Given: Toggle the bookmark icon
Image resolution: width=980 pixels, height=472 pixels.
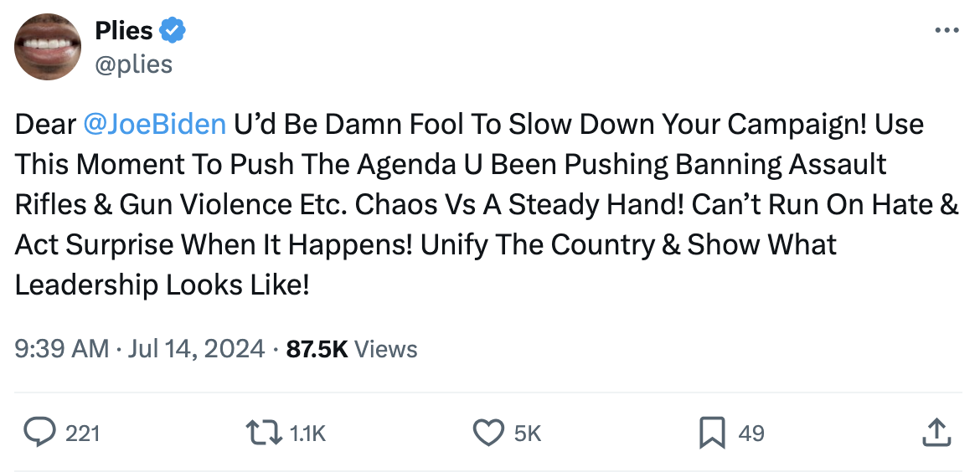Looking at the screenshot, I should point(711,433).
